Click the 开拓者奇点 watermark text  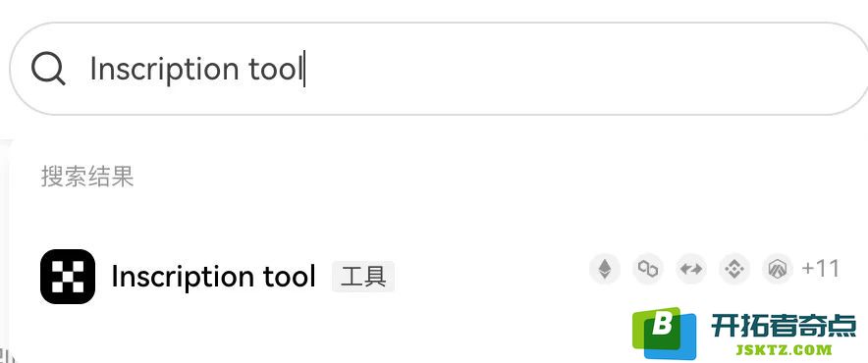pyautogui.click(x=784, y=327)
